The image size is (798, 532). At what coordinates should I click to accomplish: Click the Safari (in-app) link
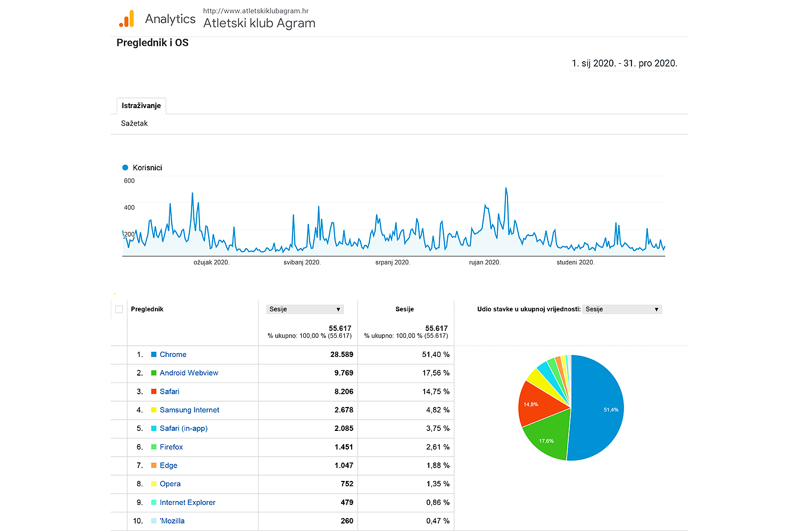[184, 428]
